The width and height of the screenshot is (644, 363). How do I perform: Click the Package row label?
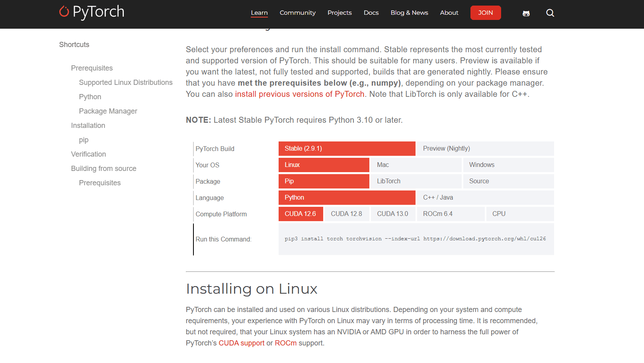[208, 181]
